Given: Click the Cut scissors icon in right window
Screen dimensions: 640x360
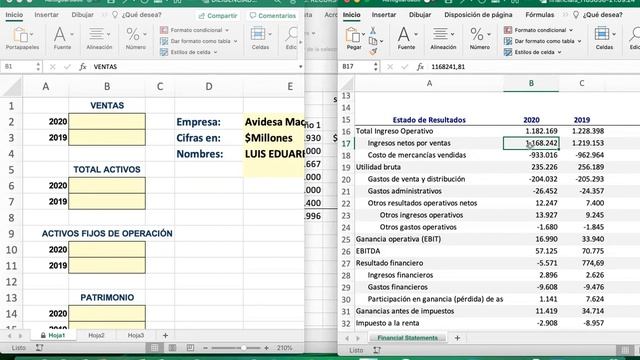Looking at the screenshot, I should point(373,31).
